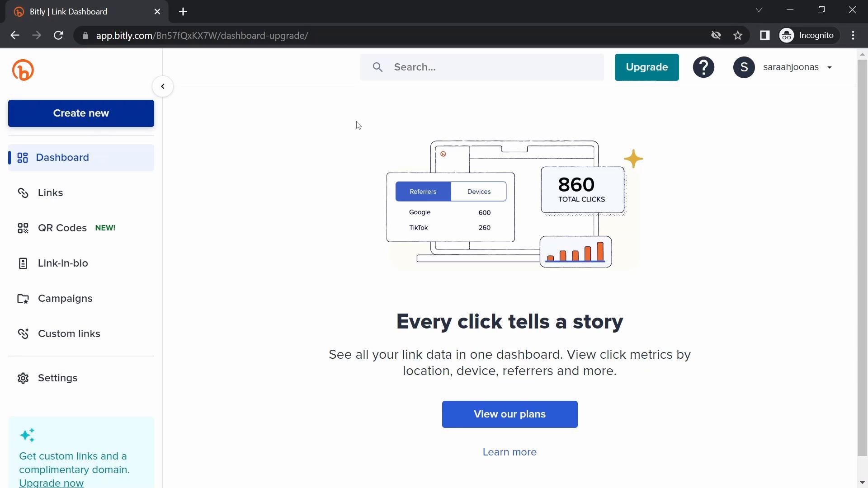Click the Upgrade button

[647, 67]
